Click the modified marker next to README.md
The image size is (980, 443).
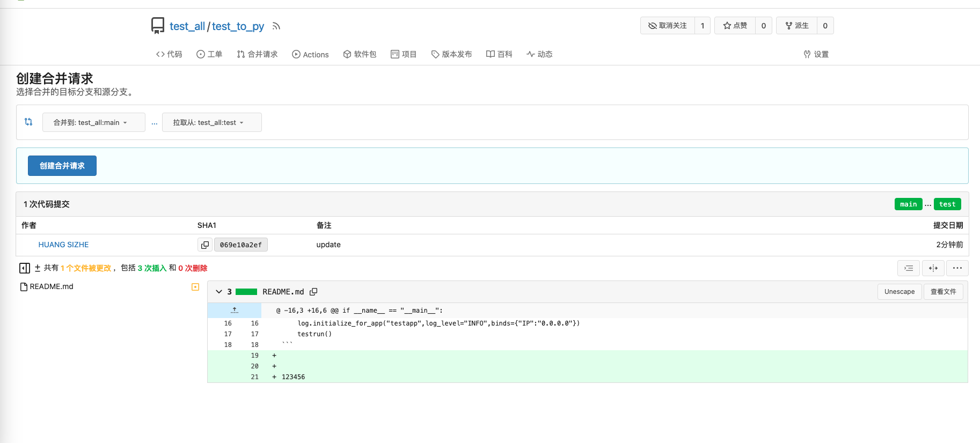tap(195, 287)
